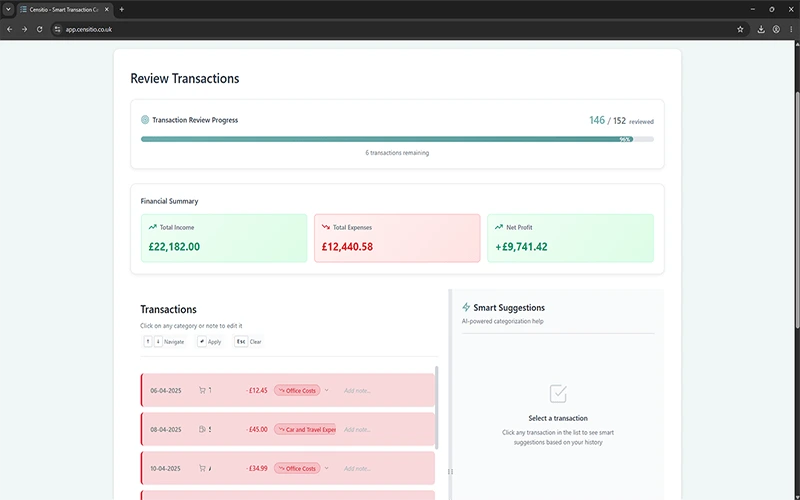Add a note to the 06-04-2025 transaction
The image size is (800, 500).
tap(357, 391)
